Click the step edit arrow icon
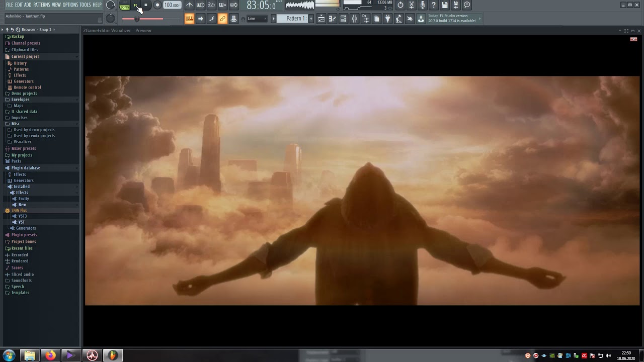 pos(200,19)
